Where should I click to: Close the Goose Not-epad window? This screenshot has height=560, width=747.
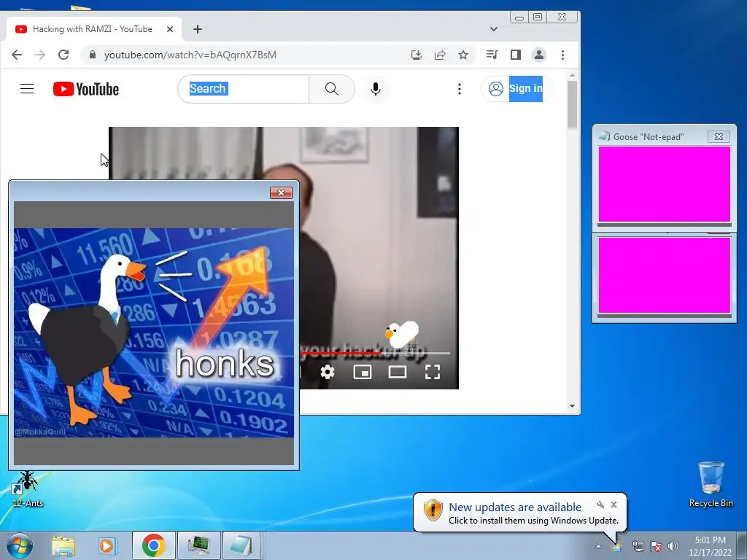(x=719, y=136)
